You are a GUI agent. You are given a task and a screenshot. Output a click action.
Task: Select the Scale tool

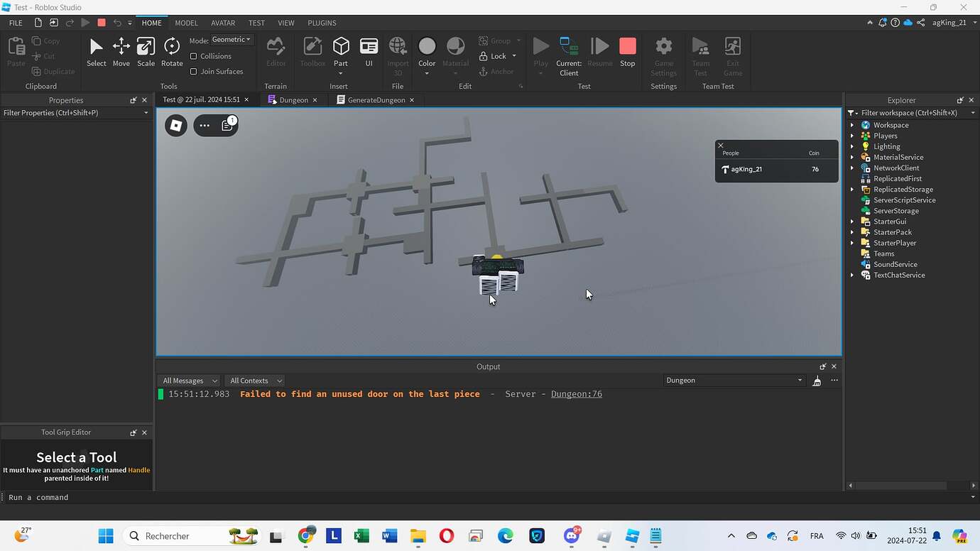click(x=146, y=51)
